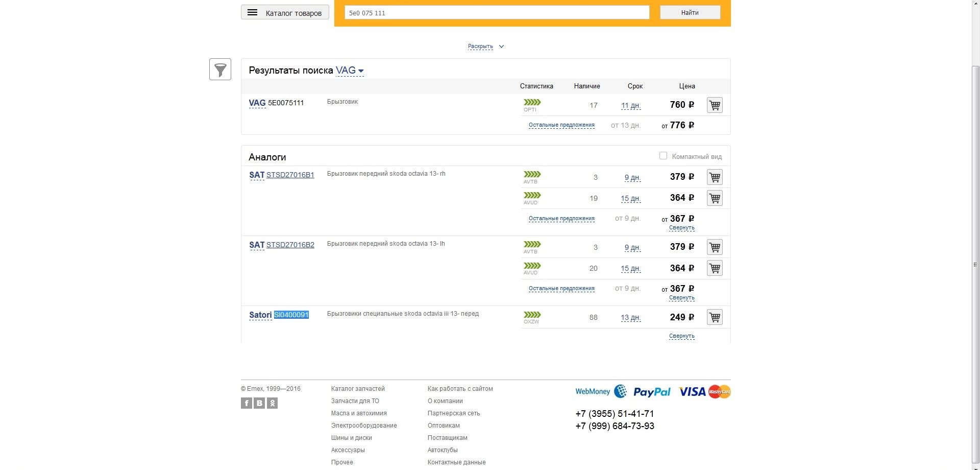Image resolution: width=980 pixels, height=470 pixels.
Task: Click the 13 дн. delivery term for Satori
Action: [x=631, y=318]
